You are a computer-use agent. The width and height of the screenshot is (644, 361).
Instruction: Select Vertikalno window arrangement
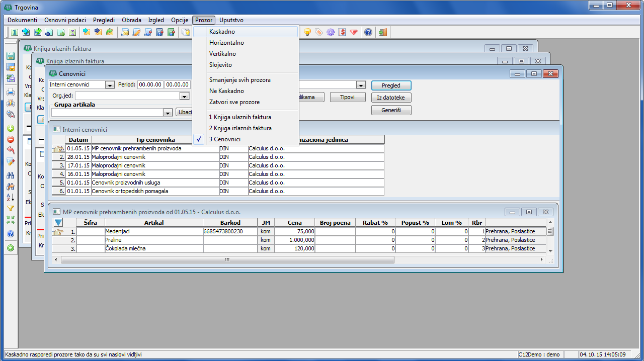[x=246, y=54]
